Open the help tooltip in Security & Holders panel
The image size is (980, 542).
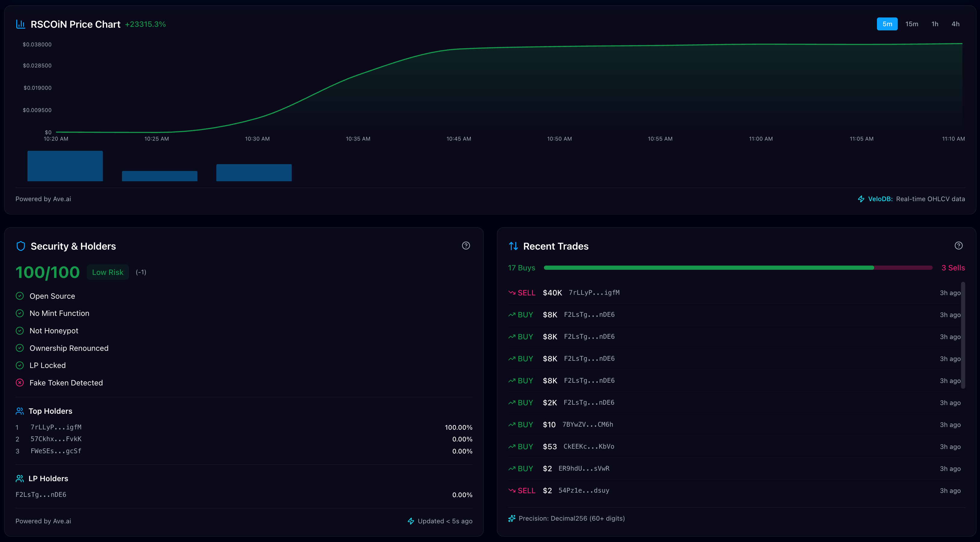(466, 245)
